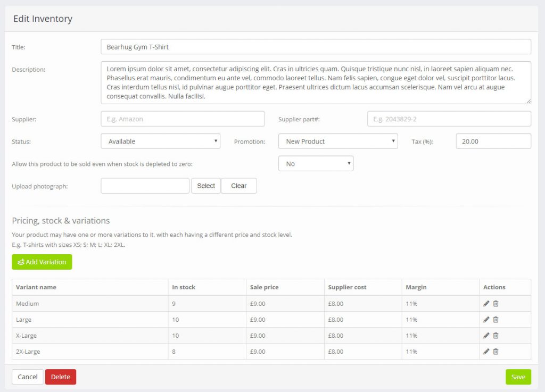
Task: Clear the uploaded photograph
Action: coord(238,186)
